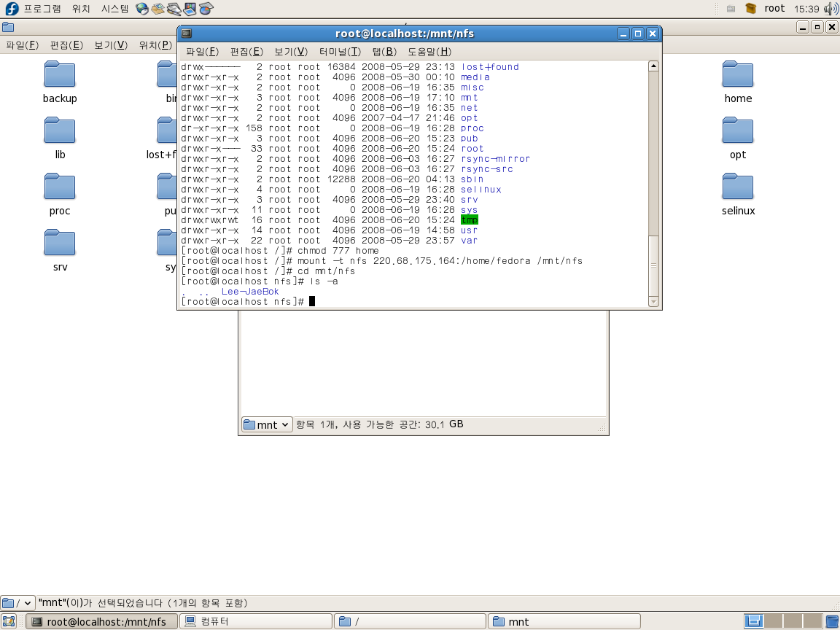Open the 터미널(T) menu in terminal
The height and width of the screenshot is (630, 840).
340,52
